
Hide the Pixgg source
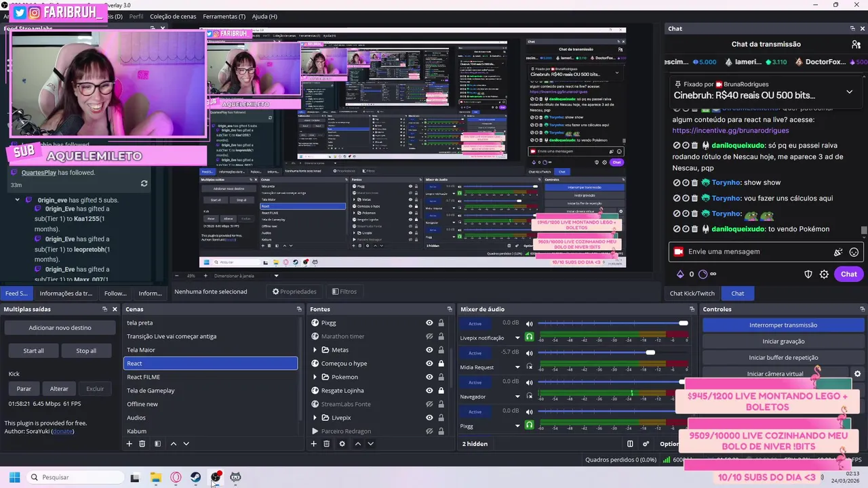429,323
